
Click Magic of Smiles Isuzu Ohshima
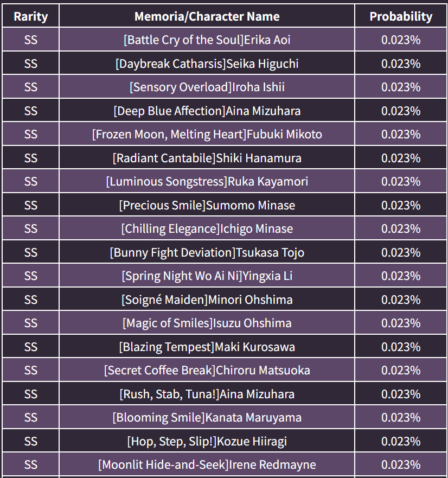(207, 323)
